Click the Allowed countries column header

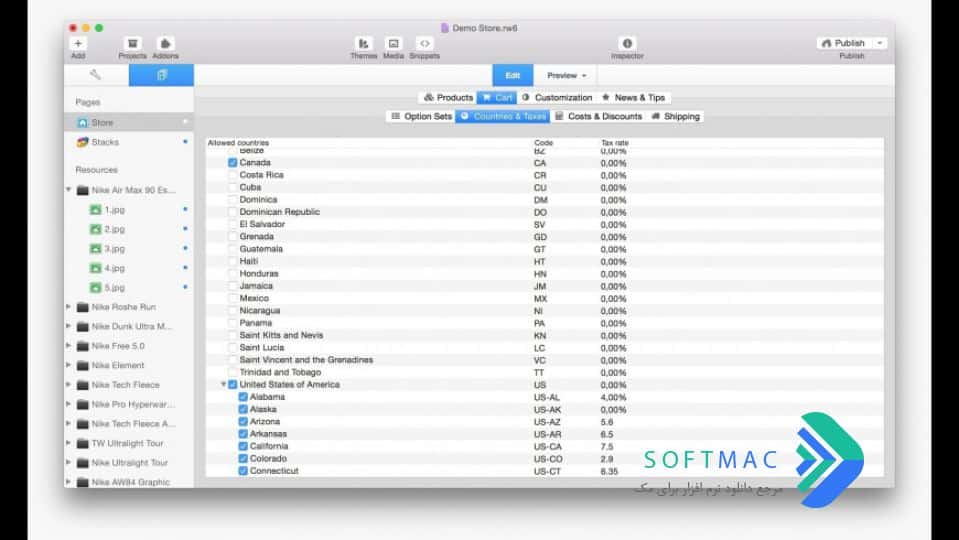pyautogui.click(x=239, y=142)
